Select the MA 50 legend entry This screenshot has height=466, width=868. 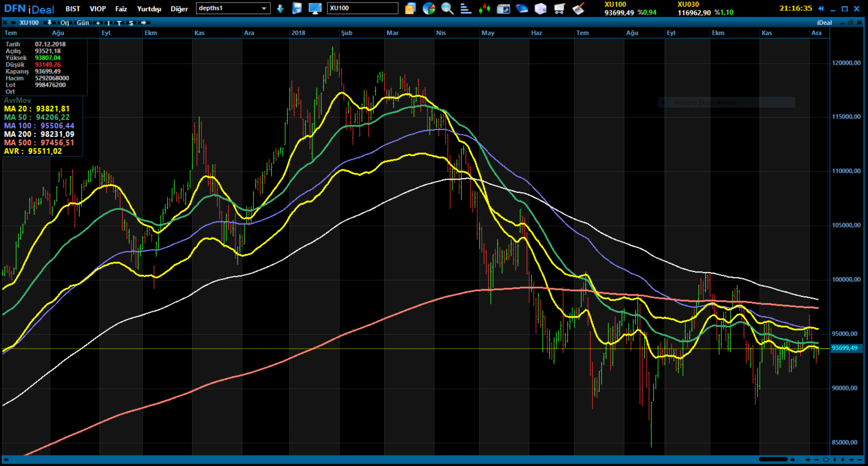point(37,117)
